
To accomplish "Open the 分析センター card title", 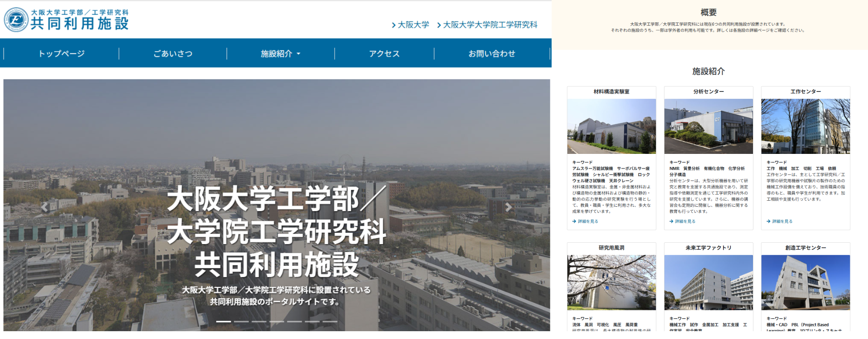I will click(708, 92).
